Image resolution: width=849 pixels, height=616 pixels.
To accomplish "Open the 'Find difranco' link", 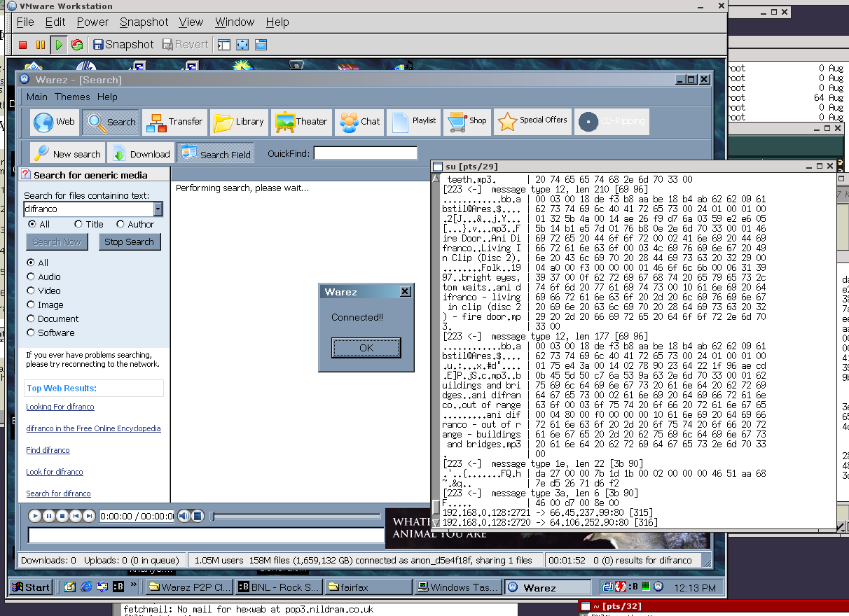I will pos(48,450).
